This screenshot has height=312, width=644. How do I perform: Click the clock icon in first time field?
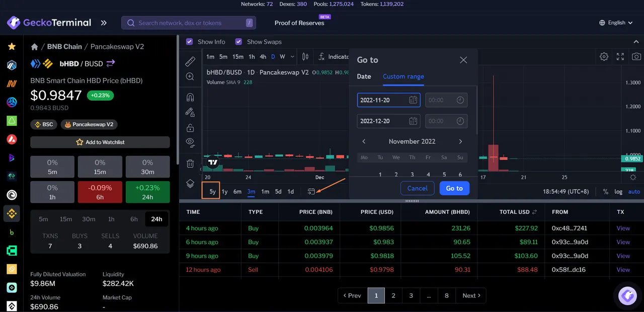pyautogui.click(x=460, y=100)
